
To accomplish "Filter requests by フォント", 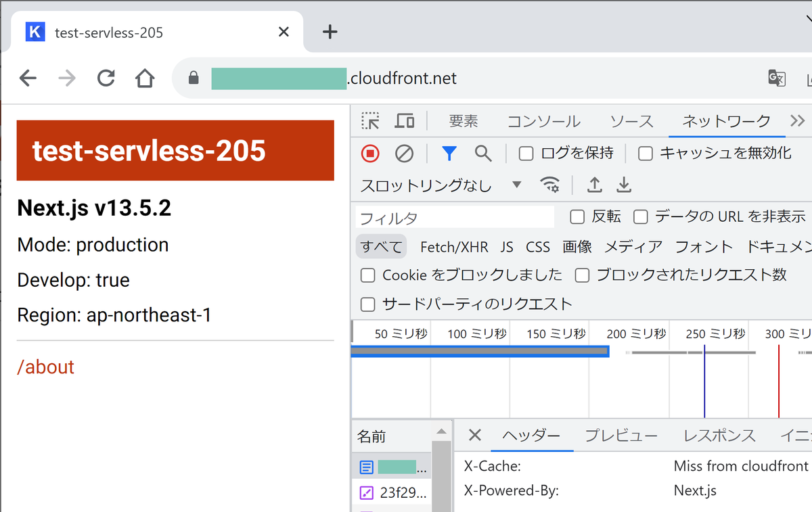I will 704,247.
